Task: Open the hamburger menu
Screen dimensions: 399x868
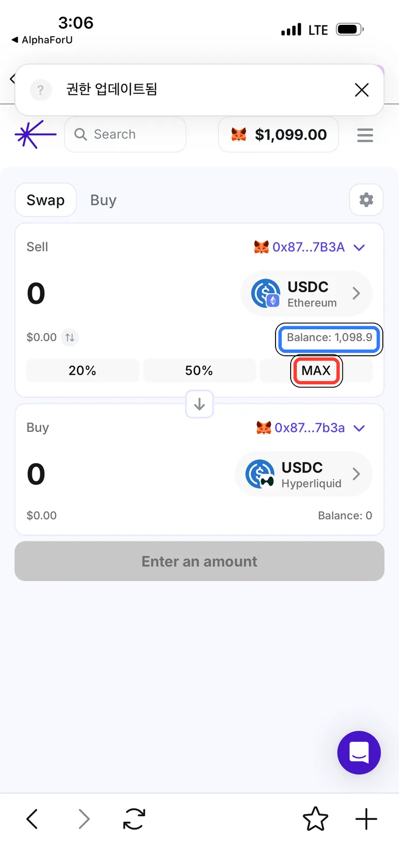Action: (x=365, y=135)
